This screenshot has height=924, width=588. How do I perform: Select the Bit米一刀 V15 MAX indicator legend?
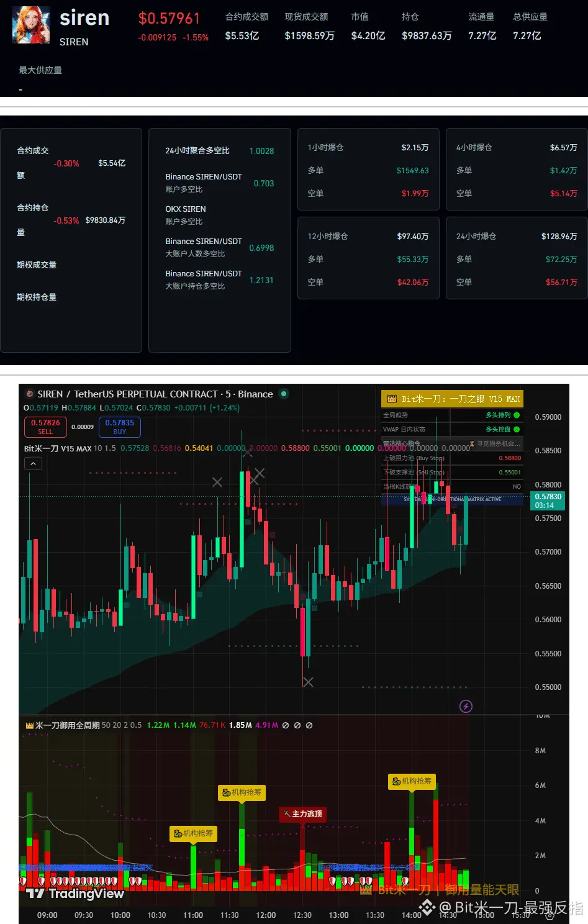58,448
